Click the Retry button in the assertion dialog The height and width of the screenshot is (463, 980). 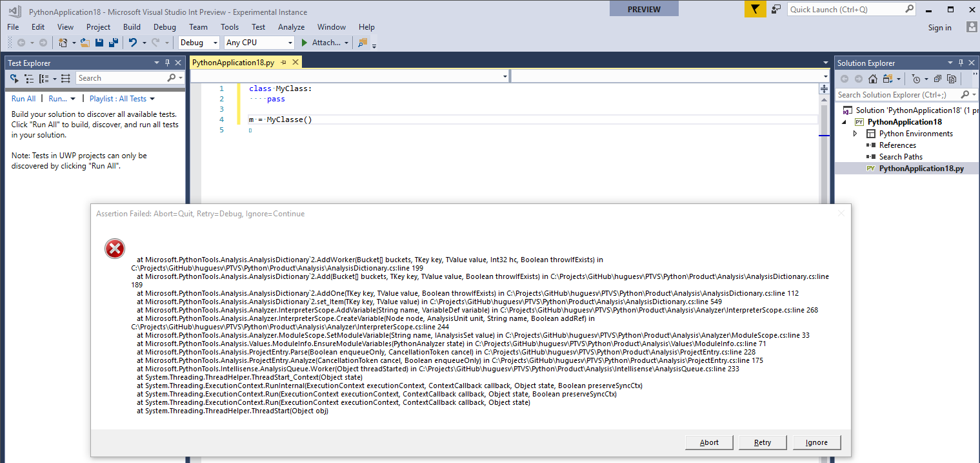pyautogui.click(x=762, y=442)
